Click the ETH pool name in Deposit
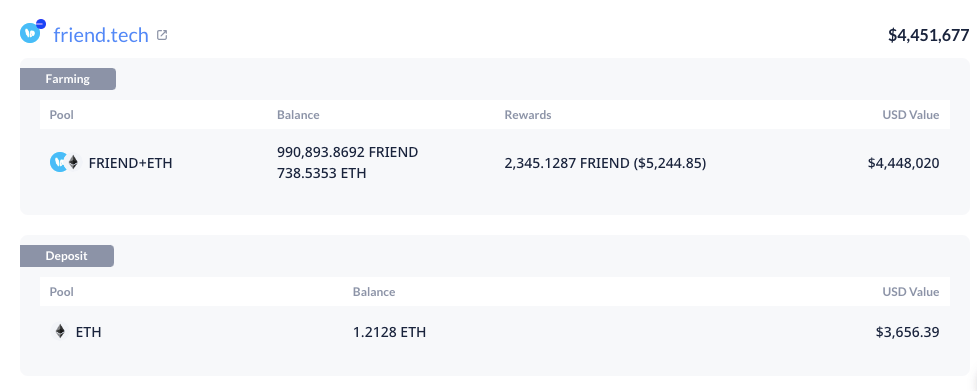 pos(88,332)
